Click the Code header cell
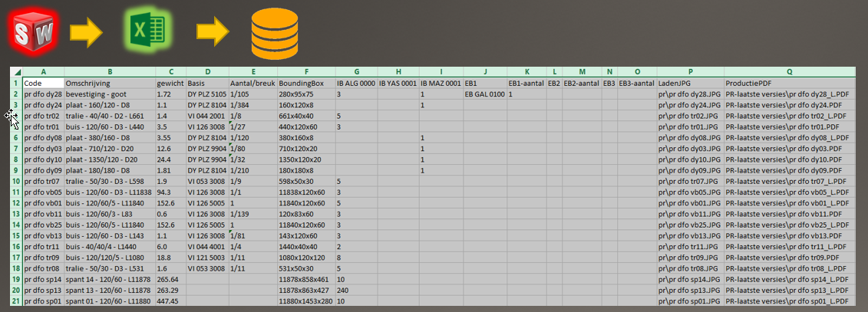This screenshot has width=868, height=312. tap(44, 83)
